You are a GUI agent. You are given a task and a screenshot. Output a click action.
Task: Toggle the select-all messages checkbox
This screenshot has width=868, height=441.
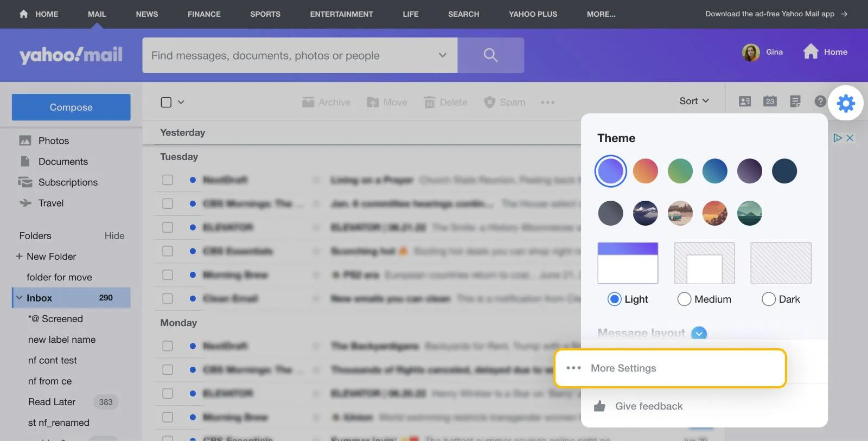click(x=166, y=102)
